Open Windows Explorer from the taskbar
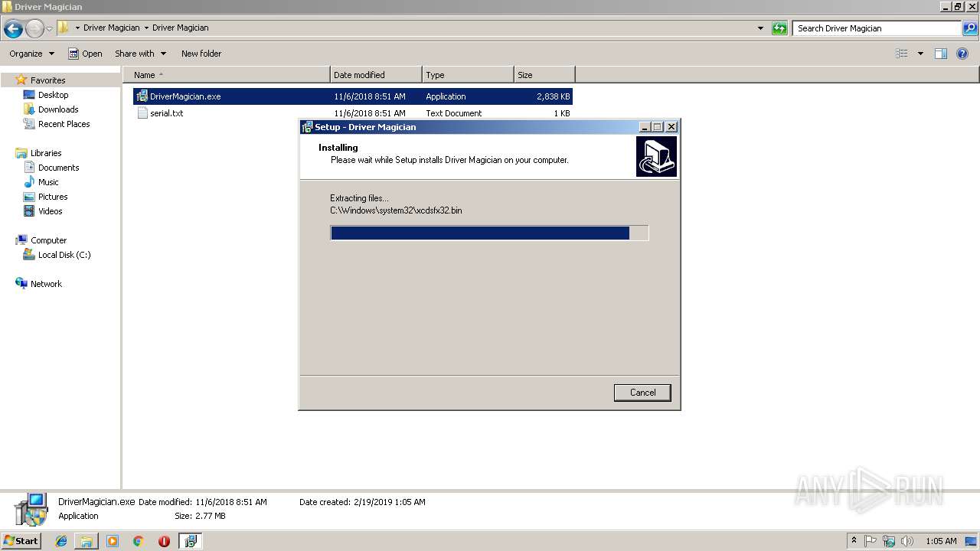 pyautogui.click(x=87, y=541)
